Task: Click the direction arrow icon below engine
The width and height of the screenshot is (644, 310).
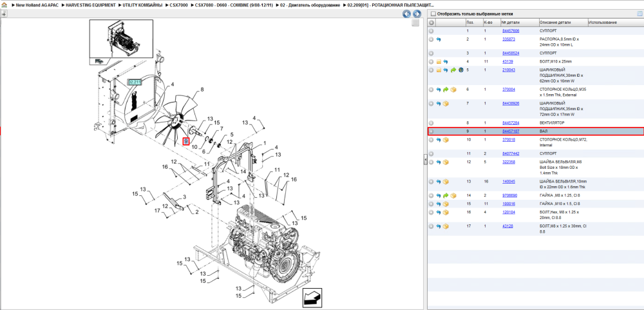Action: click(x=312, y=298)
